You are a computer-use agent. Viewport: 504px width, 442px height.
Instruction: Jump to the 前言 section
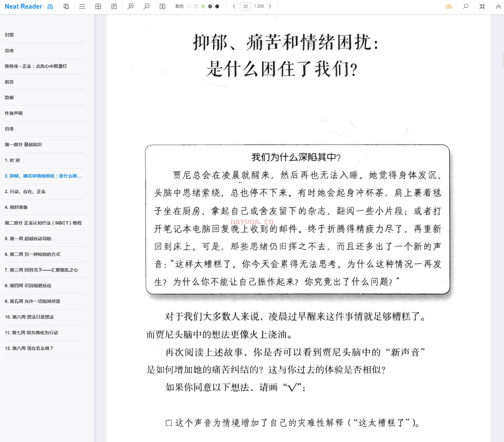(45, 82)
